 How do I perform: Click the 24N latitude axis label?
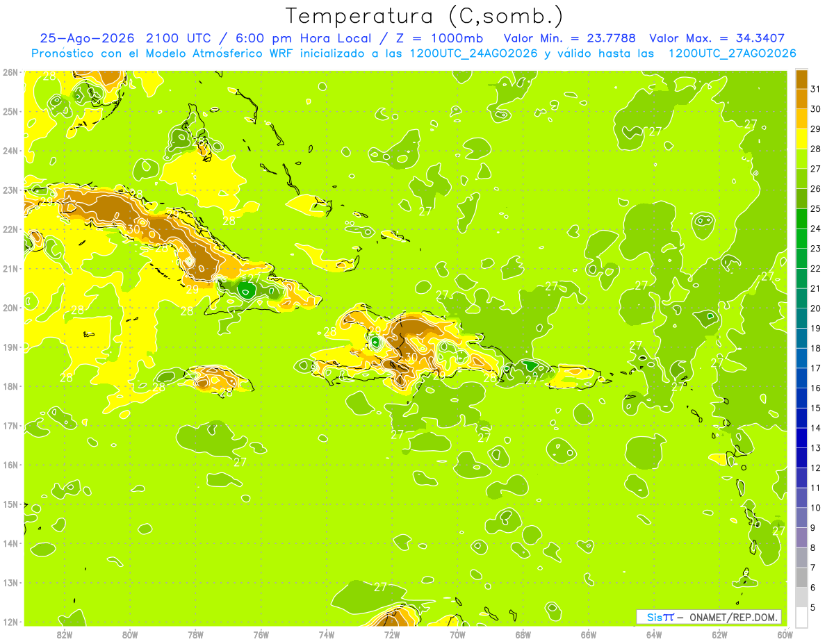tap(10, 151)
